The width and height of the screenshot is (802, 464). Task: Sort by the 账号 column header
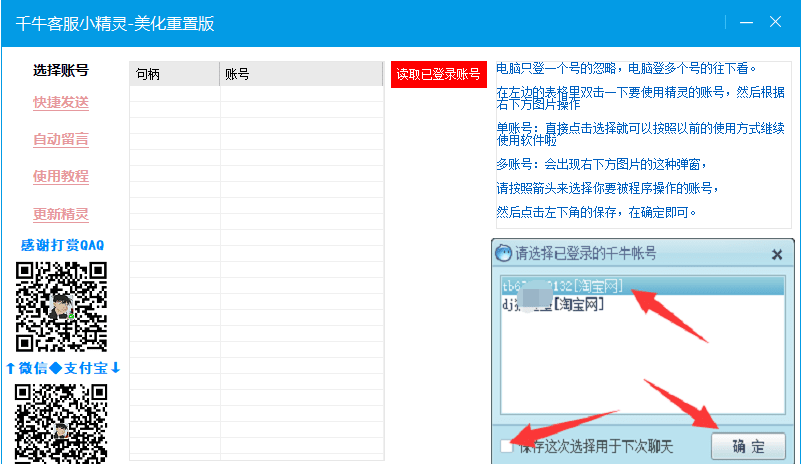point(301,74)
